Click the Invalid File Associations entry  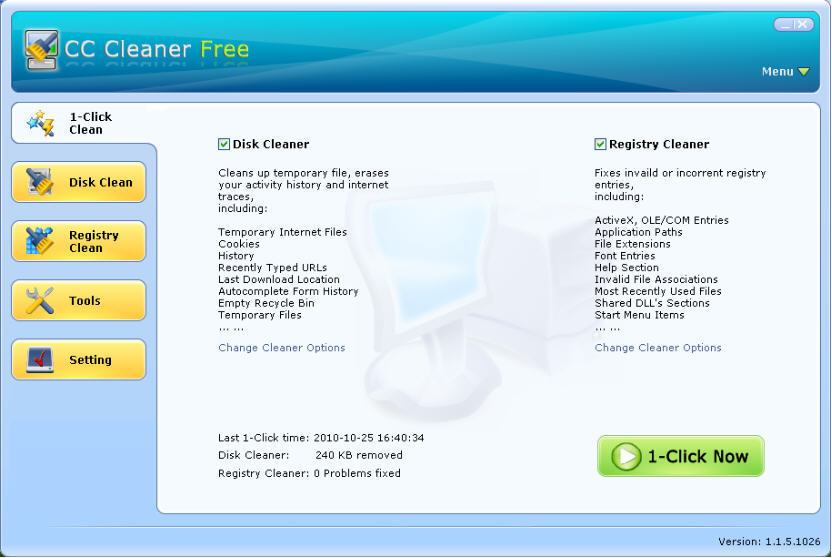[656, 280]
